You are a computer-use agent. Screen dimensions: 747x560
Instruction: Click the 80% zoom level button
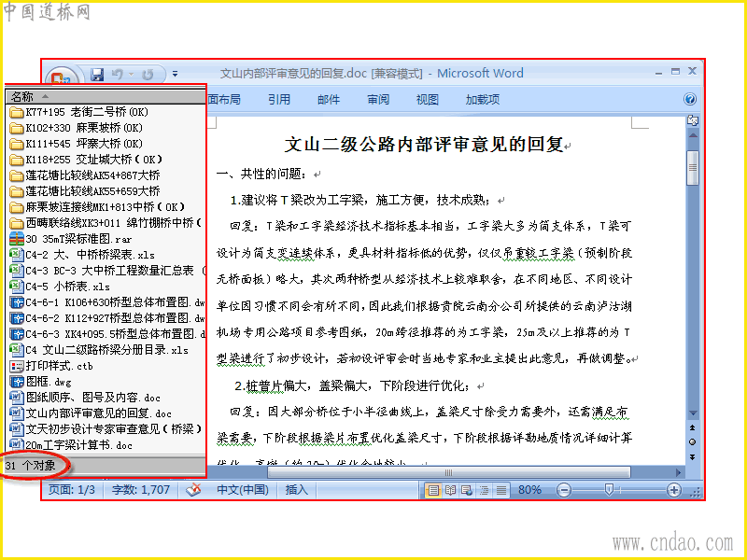529,490
